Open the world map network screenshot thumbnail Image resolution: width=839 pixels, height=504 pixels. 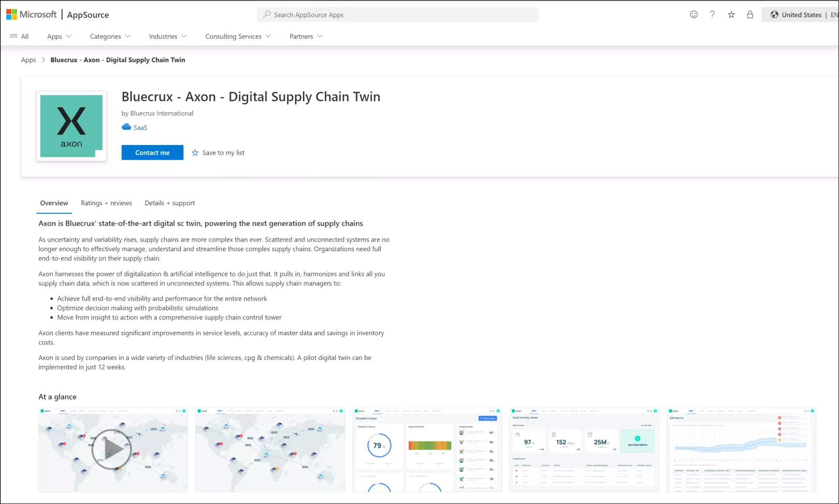[x=270, y=450]
